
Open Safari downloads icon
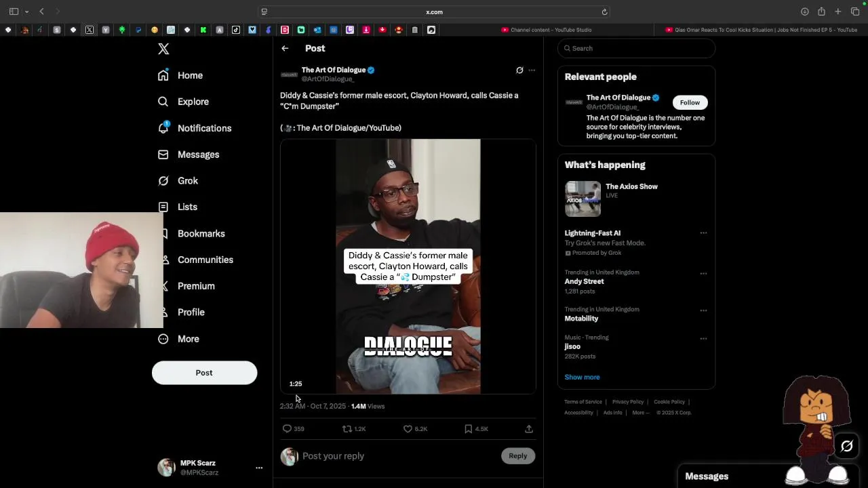[804, 12]
